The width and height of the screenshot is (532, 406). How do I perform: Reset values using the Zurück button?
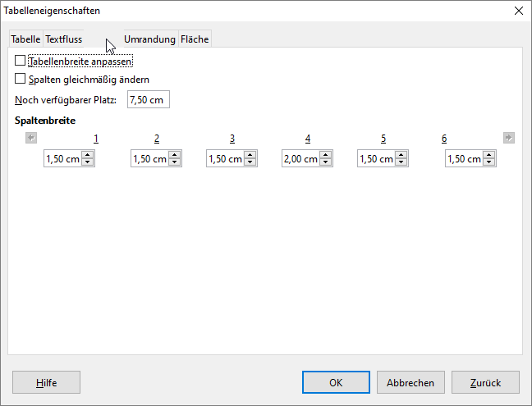point(485,382)
